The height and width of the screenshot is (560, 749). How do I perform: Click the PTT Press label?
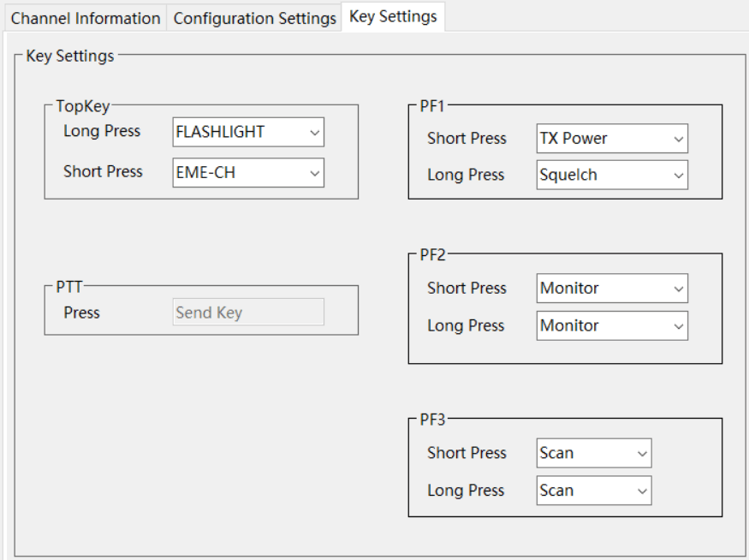tap(81, 313)
